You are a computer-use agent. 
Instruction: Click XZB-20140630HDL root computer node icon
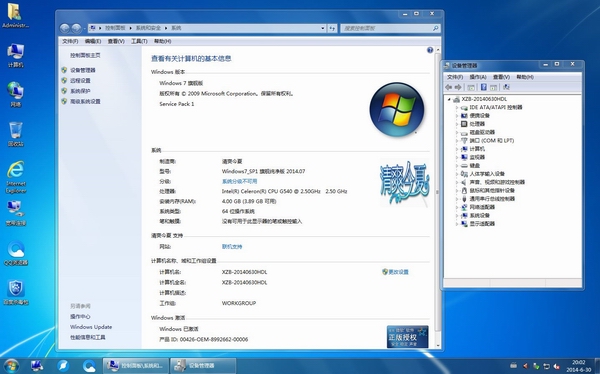click(x=456, y=99)
